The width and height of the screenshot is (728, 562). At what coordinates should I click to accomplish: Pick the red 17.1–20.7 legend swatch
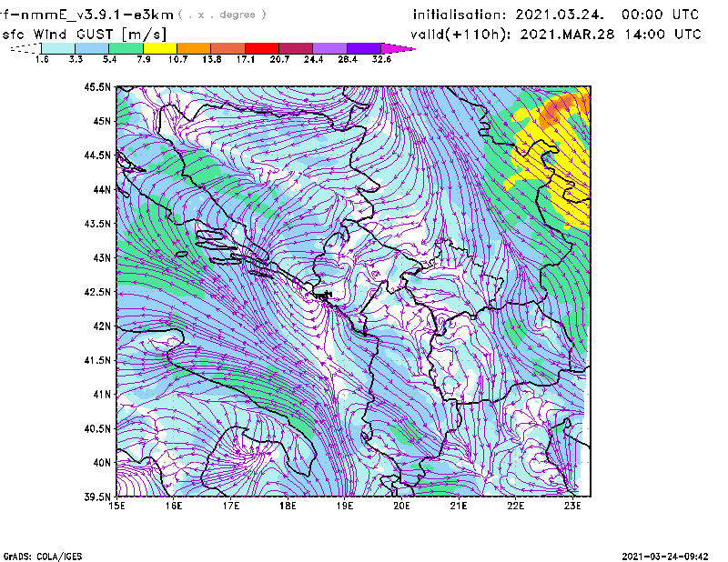point(262,48)
